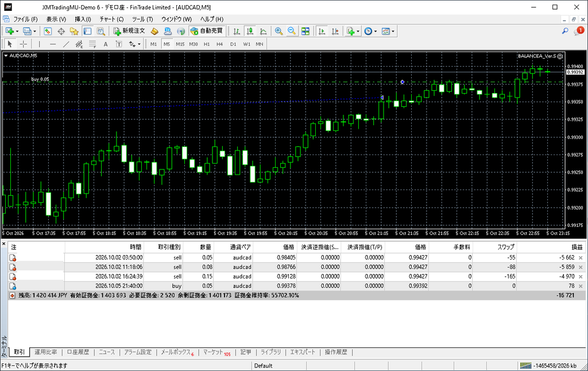
Task: Click the zoom in magnifier icon
Action: pos(278,31)
